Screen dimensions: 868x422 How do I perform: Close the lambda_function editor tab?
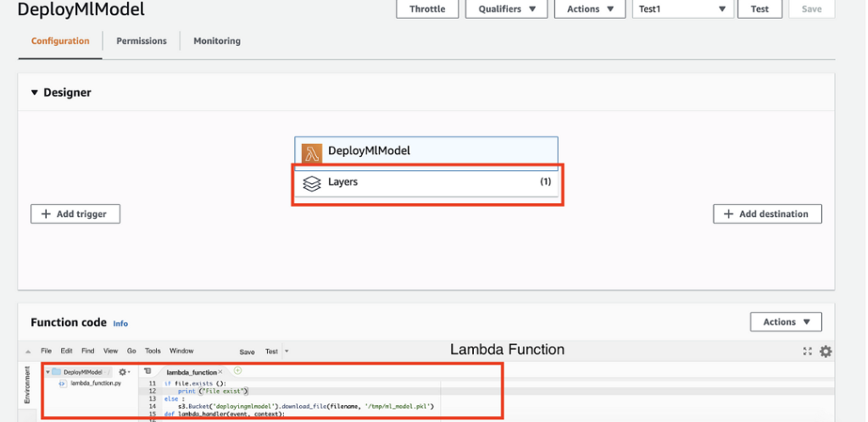tap(220, 372)
